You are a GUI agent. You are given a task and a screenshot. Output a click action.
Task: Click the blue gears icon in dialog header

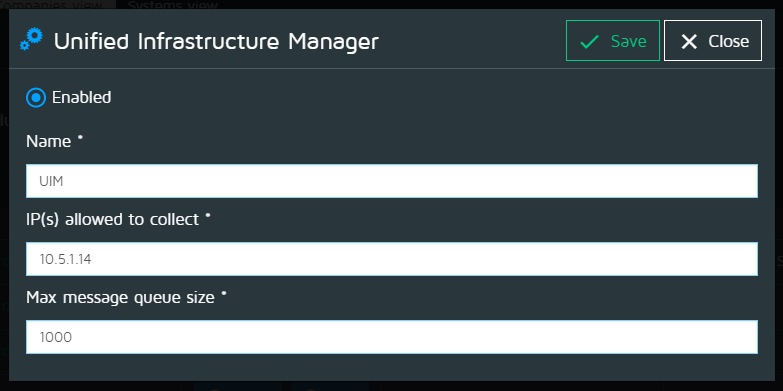[x=31, y=40]
